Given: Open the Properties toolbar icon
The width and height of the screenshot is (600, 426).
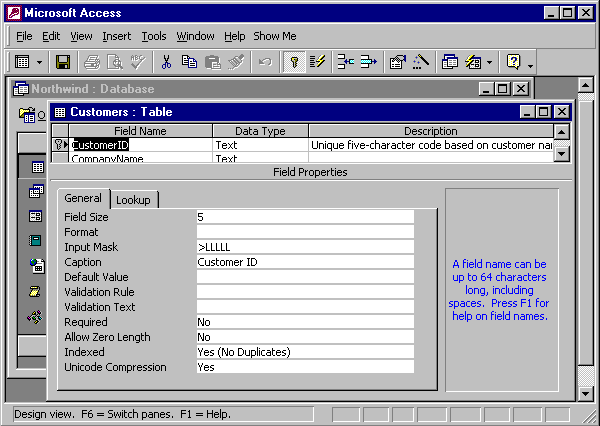Looking at the screenshot, I should pos(398,62).
